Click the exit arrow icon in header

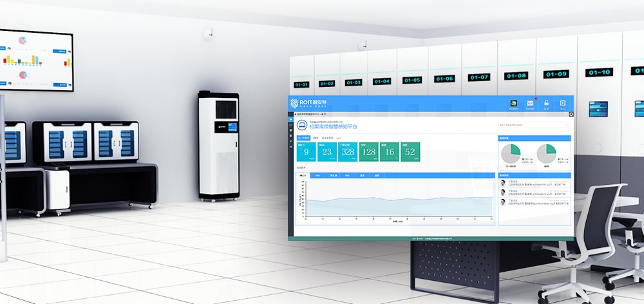click(563, 103)
